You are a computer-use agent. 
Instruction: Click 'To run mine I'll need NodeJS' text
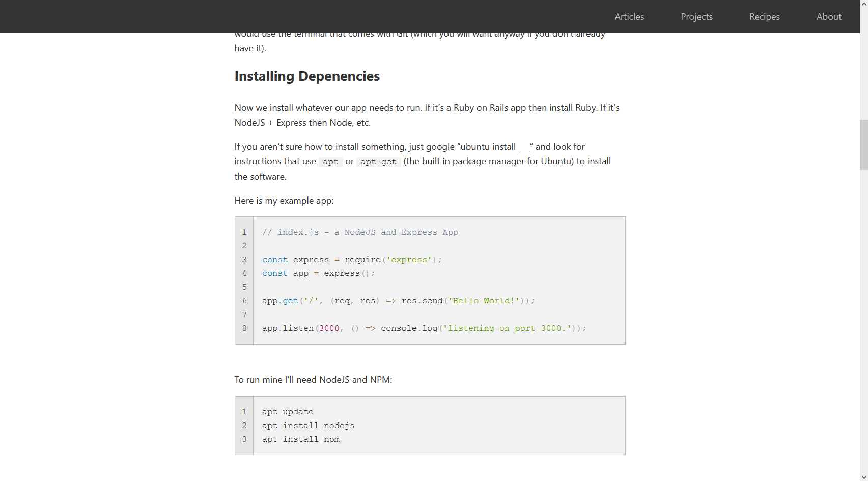click(313, 380)
